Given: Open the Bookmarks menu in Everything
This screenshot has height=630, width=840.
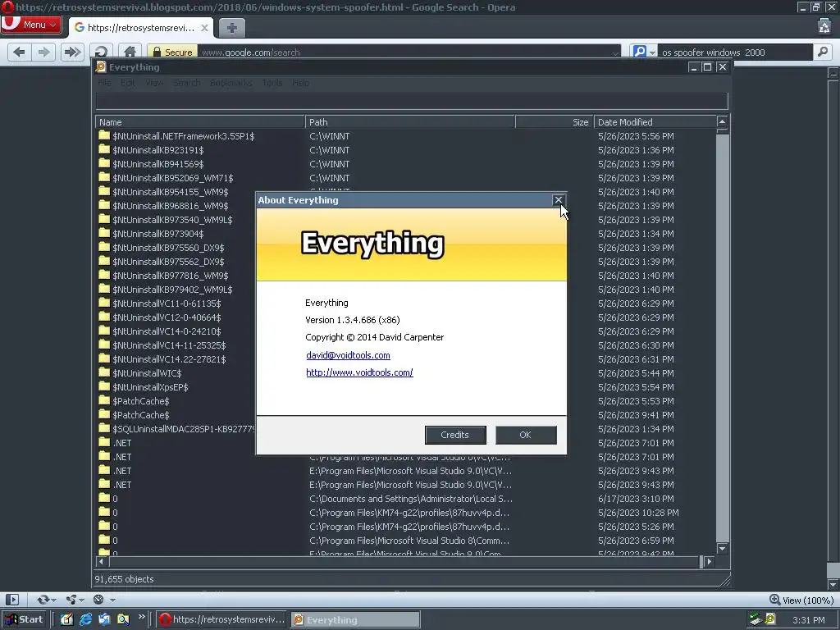Looking at the screenshot, I should [x=231, y=83].
